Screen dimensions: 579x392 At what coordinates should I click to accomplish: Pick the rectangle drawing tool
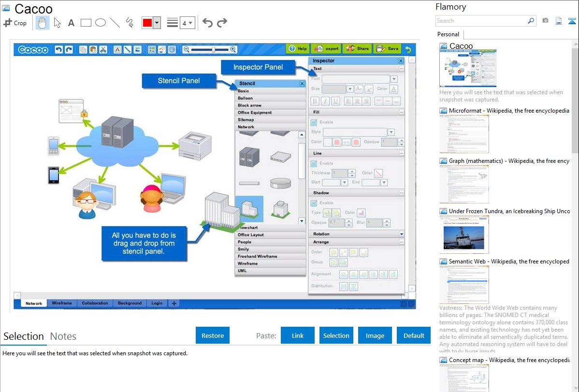86,23
